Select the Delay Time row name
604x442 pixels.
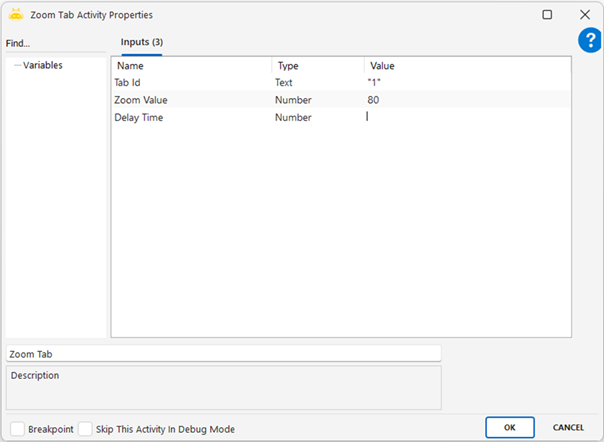(x=139, y=117)
